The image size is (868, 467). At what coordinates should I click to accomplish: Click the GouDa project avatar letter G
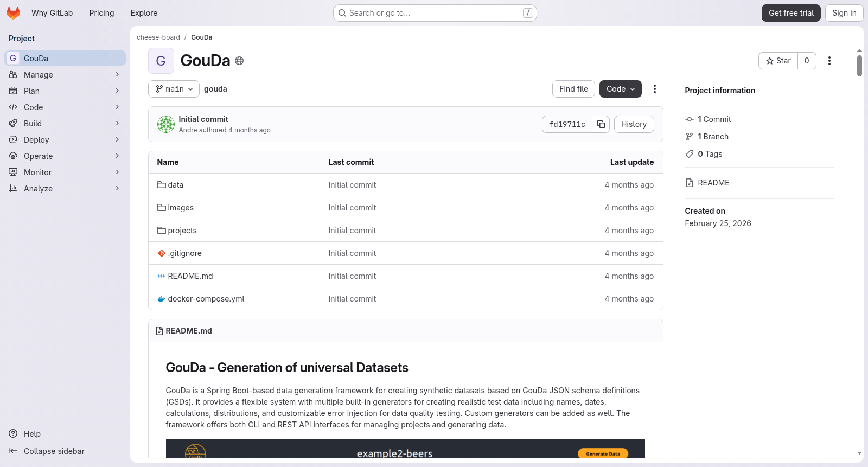point(161,61)
